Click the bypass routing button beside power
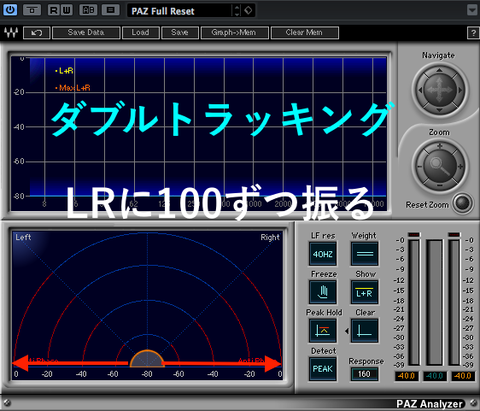480x411 pixels. 32,10
